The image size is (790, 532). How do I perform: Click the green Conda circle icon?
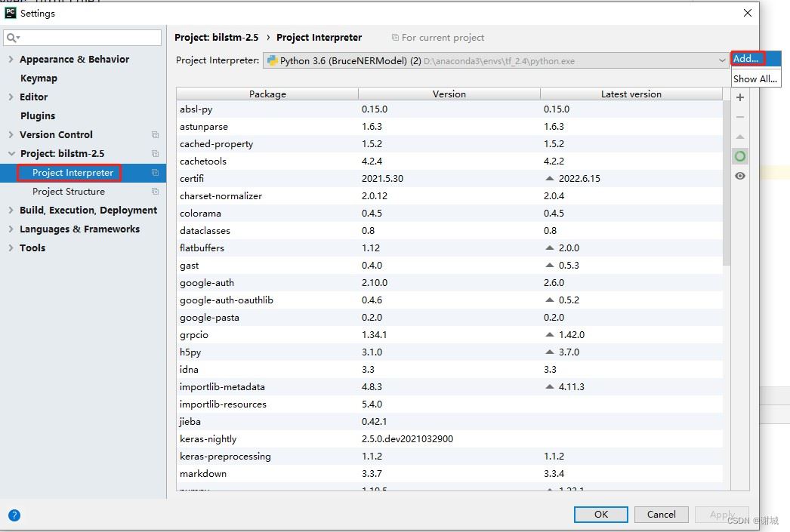[740, 156]
